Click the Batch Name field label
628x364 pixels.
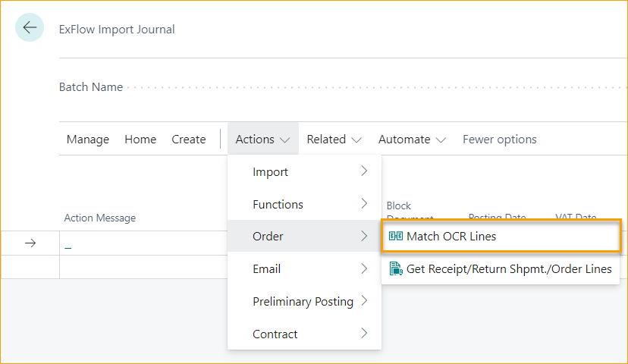pyautogui.click(x=91, y=87)
